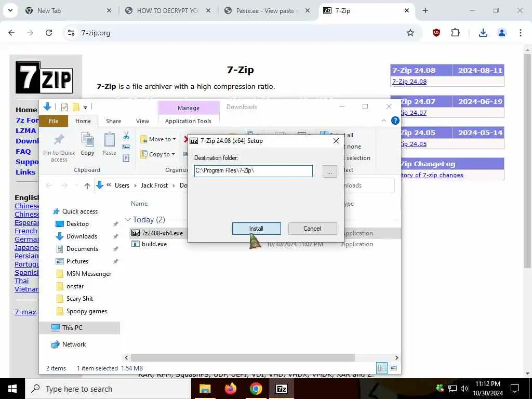The width and height of the screenshot is (532, 399).
Task: Sort by Name column header
Action: point(139,204)
